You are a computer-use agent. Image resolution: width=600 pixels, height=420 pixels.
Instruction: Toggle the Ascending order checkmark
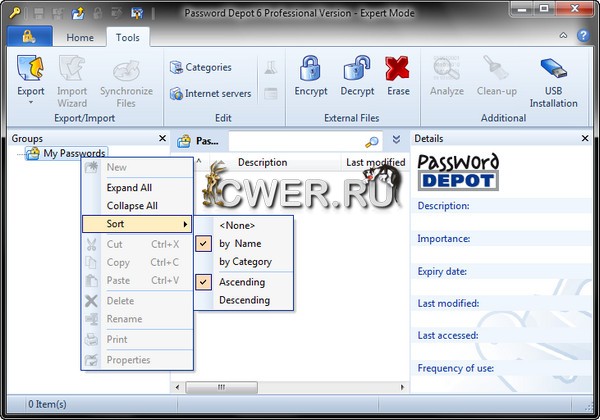[204, 282]
